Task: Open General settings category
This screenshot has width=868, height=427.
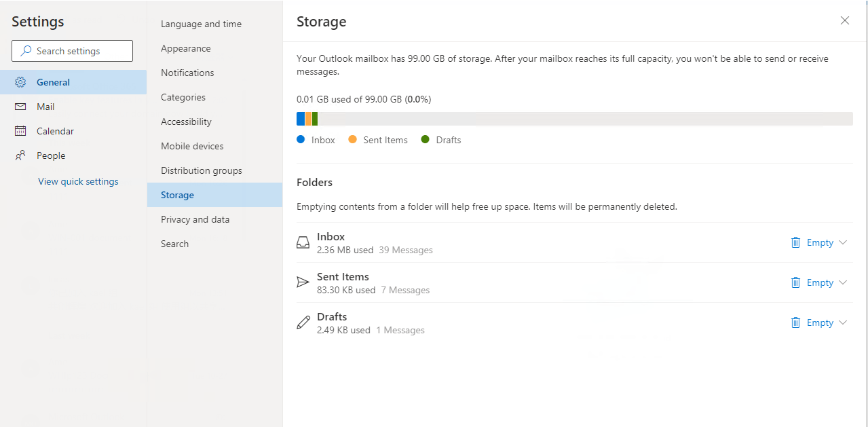Action: 73,82
